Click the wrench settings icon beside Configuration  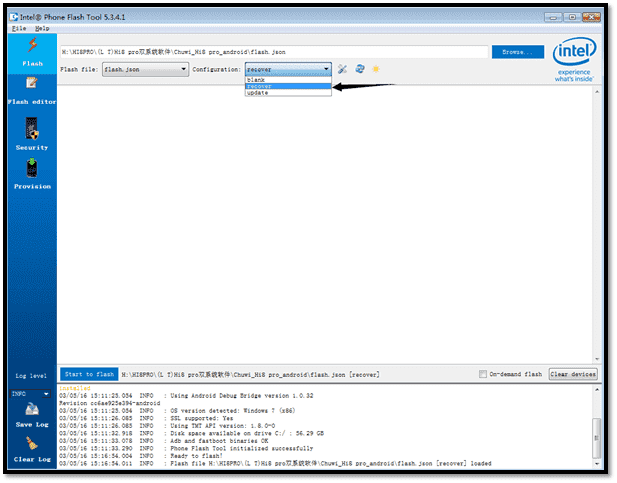tap(342, 69)
